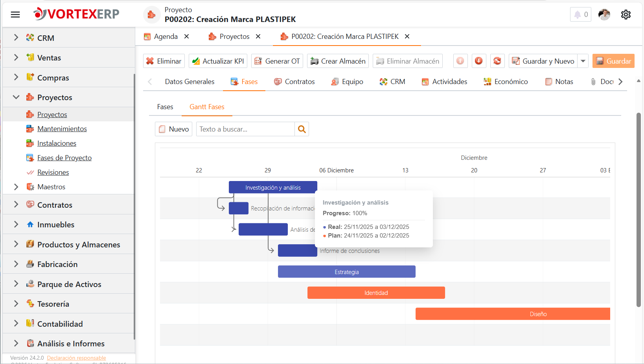Select the Identidad Gantt bar
Viewport: 644px width, 364px height.
coord(376,293)
